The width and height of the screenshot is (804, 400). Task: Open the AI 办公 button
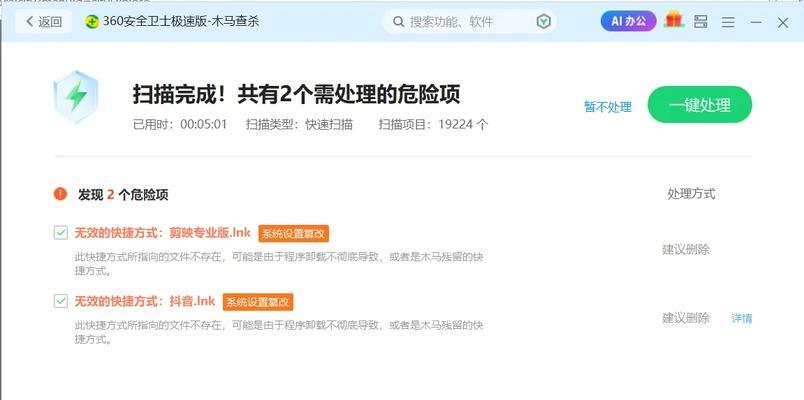pyautogui.click(x=628, y=21)
